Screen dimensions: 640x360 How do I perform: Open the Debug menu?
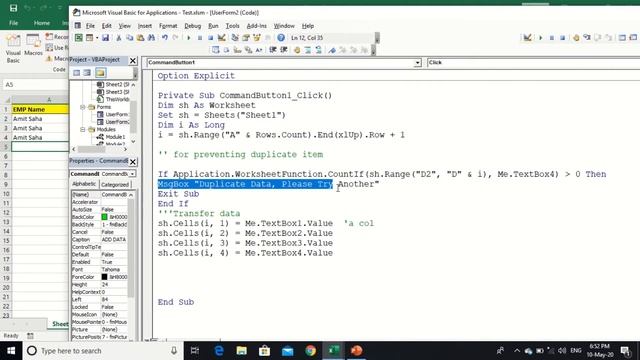193,26
